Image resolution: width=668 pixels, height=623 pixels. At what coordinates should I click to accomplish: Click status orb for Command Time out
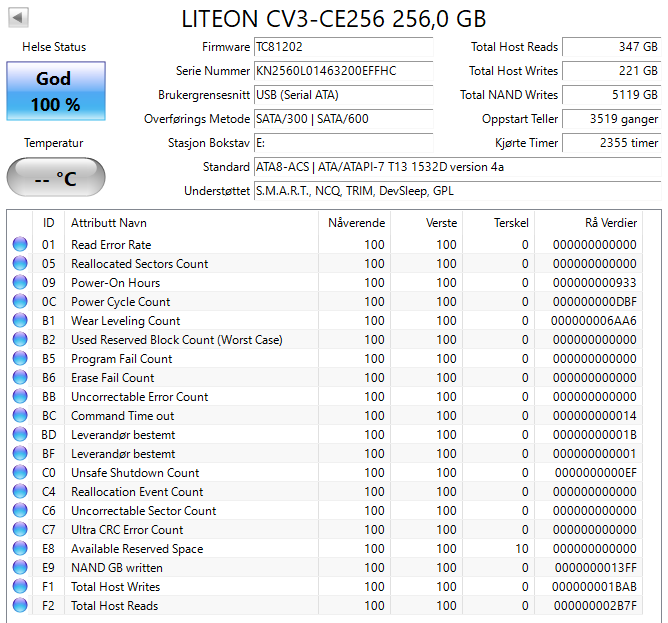(20, 415)
